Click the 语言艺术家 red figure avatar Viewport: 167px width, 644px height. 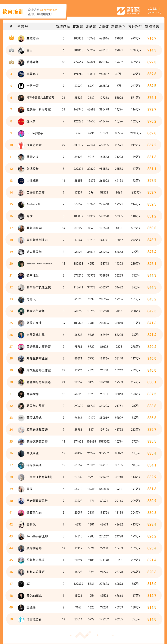(21, 145)
